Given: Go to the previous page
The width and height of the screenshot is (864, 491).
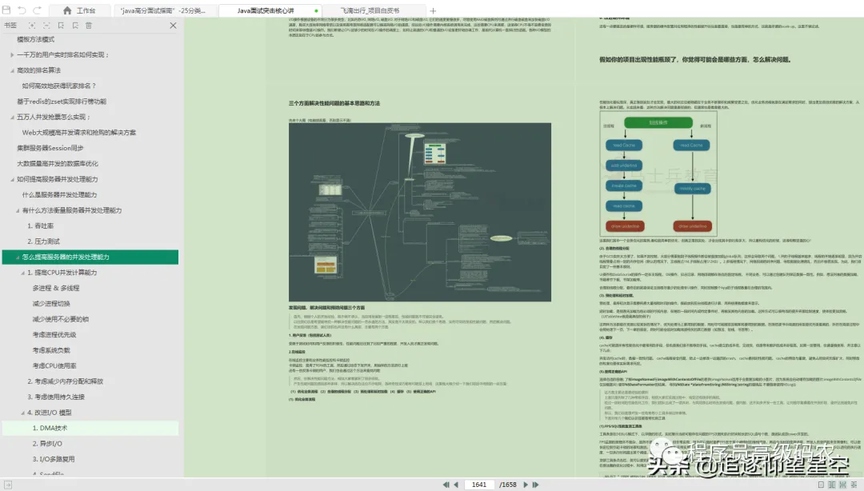Looking at the screenshot, I should pyautogui.click(x=456, y=484).
